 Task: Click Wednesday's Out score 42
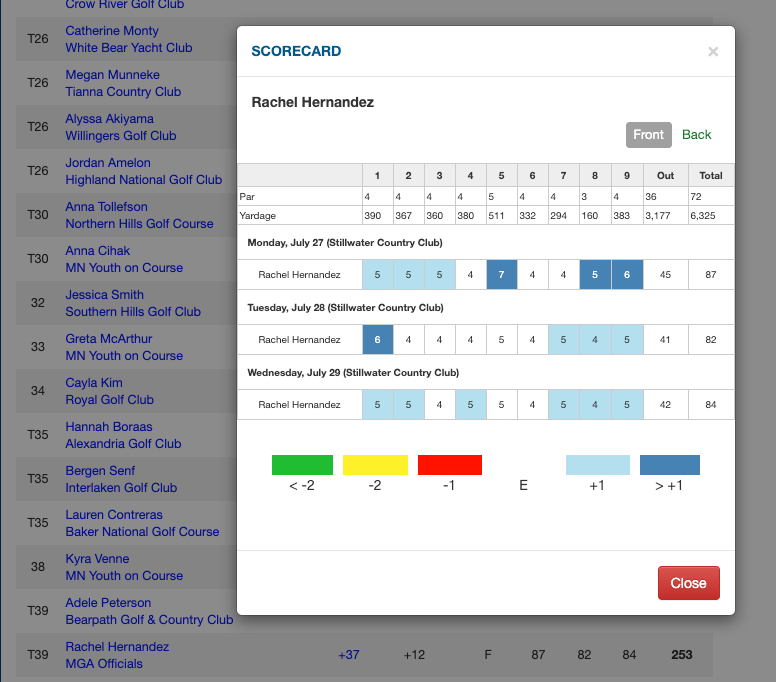[x=665, y=405]
